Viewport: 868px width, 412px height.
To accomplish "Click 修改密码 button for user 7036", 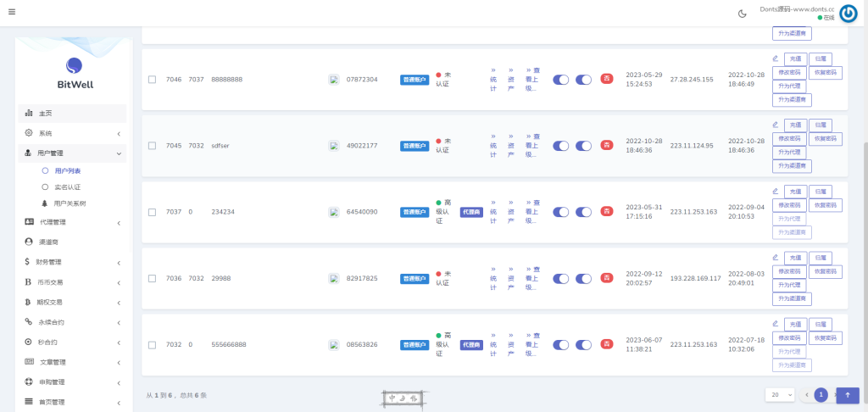I will (789, 271).
